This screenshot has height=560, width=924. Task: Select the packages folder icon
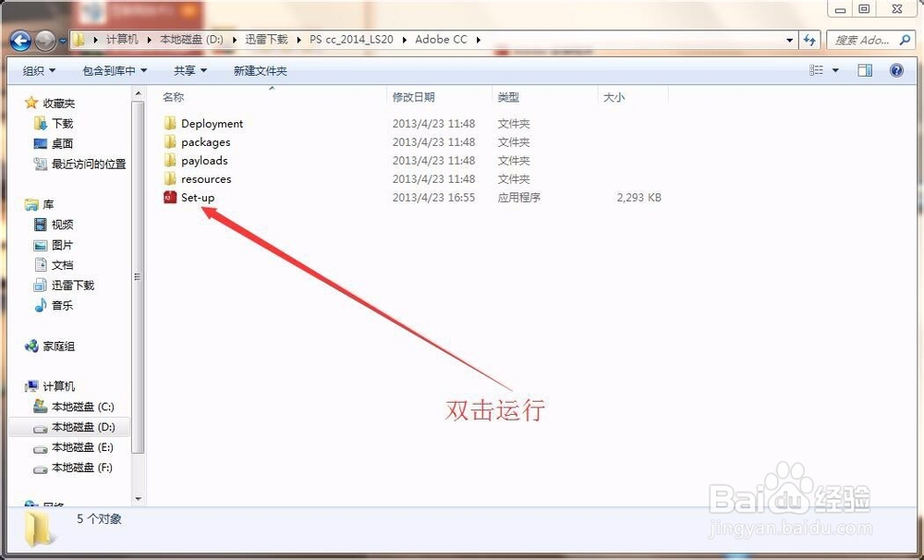coord(170,141)
